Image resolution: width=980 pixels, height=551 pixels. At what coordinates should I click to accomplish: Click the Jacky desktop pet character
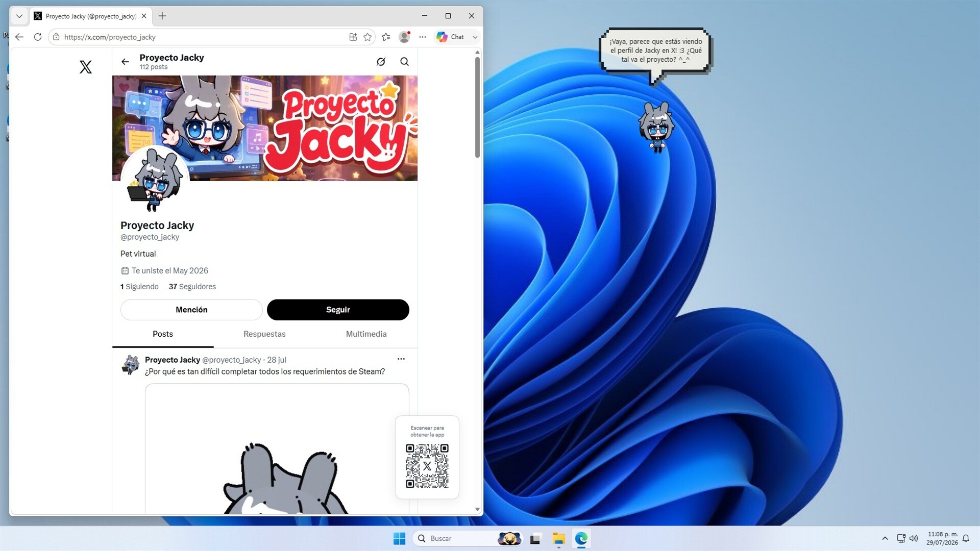[656, 127]
